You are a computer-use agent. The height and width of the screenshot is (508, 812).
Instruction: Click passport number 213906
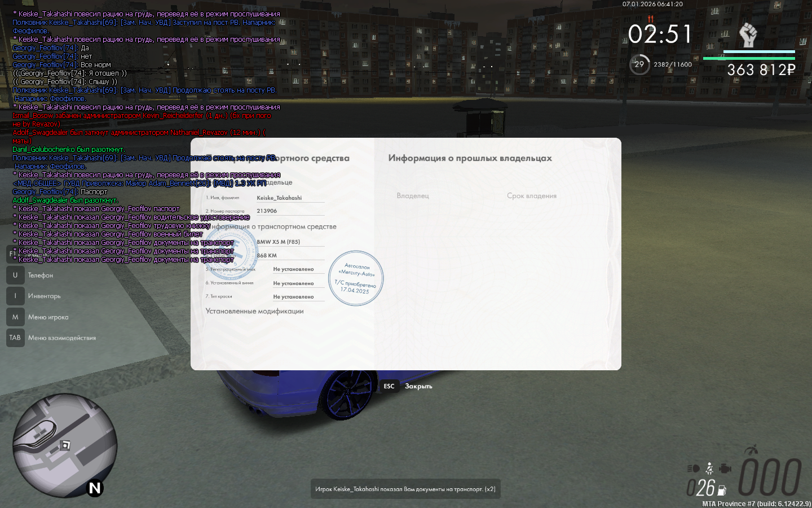267,211
